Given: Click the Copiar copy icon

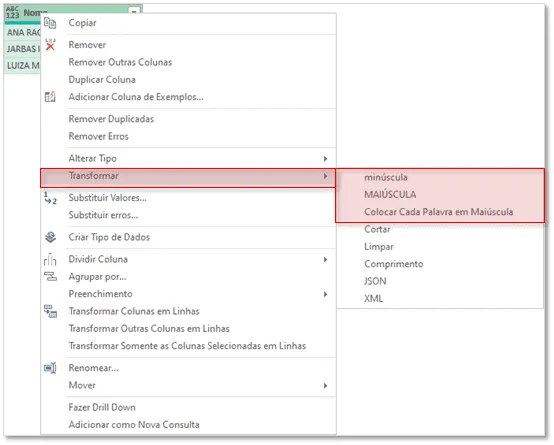Looking at the screenshot, I should pos(50,23).
